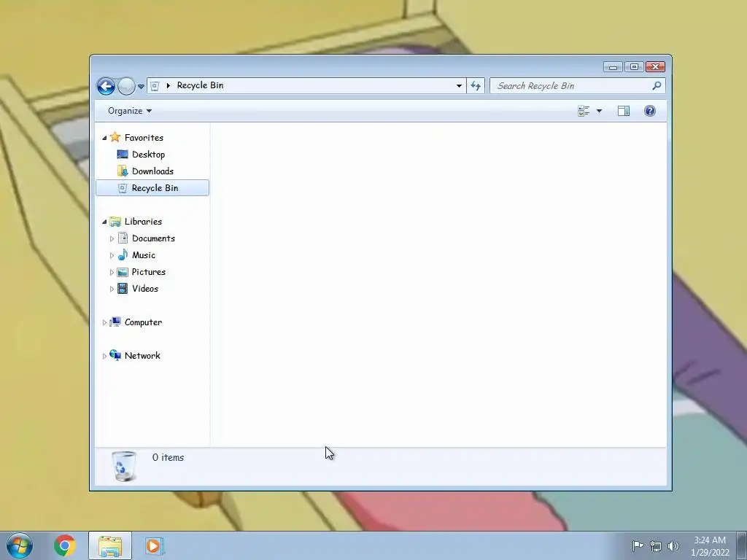
Task: Expand the Documents library
Action: click(112, 238)
